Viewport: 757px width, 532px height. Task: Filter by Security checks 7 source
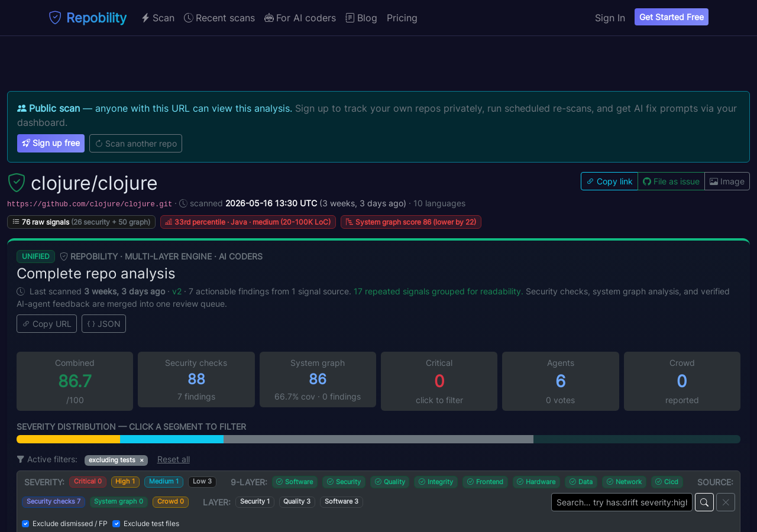tap(54, 502)
